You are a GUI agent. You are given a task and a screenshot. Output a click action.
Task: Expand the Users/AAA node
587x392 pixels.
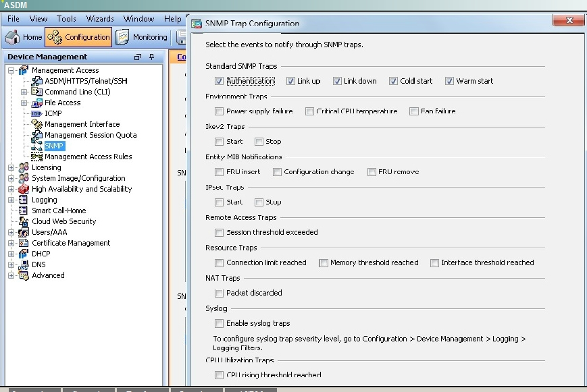pyautogui.click(x=11, y=232)
